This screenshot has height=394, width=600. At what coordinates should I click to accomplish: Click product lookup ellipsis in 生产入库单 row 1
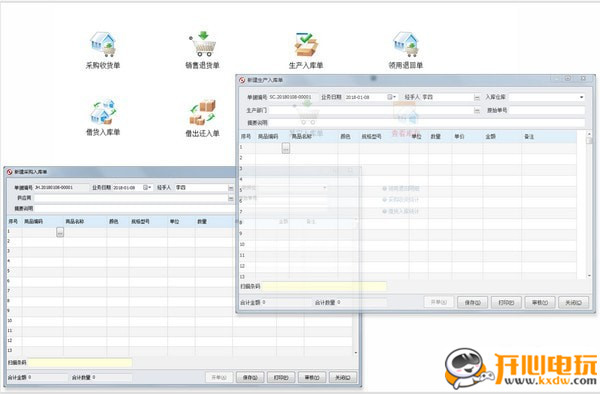pyautogui.click(x=285, y=148)
